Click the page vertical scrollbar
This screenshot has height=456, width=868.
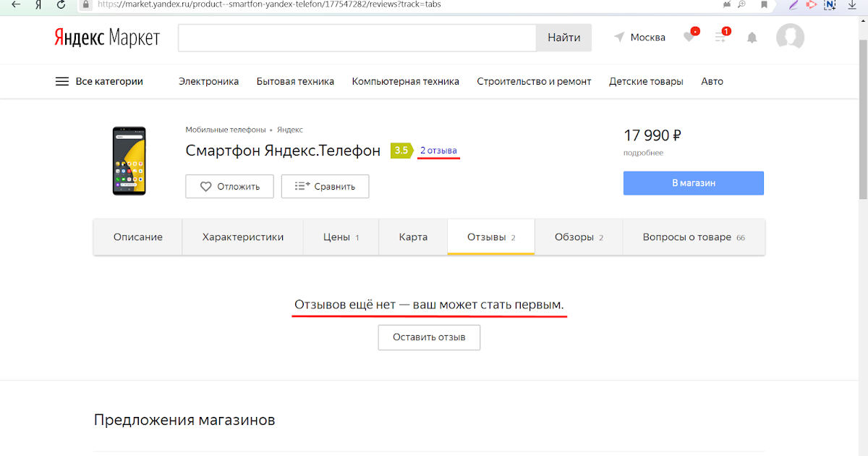coord(863,119)
